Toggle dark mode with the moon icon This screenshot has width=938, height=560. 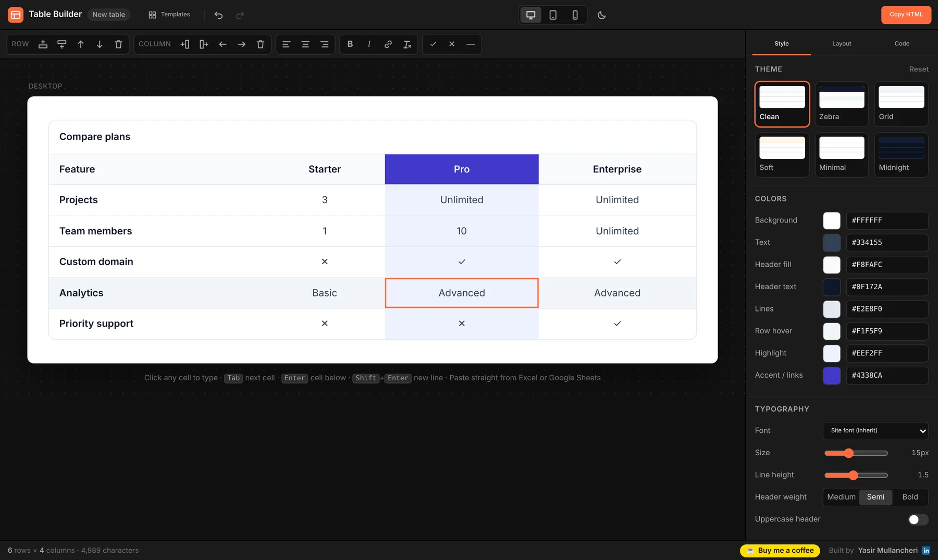pos(601,15)
